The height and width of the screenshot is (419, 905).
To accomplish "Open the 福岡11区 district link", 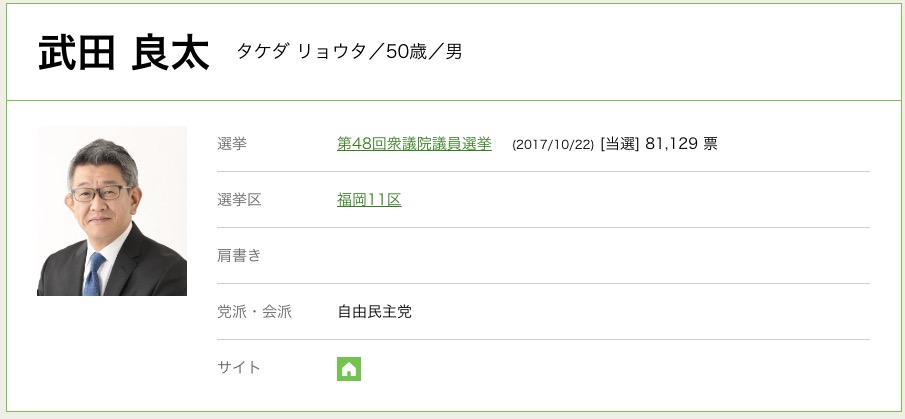I will tap(369, 200).
